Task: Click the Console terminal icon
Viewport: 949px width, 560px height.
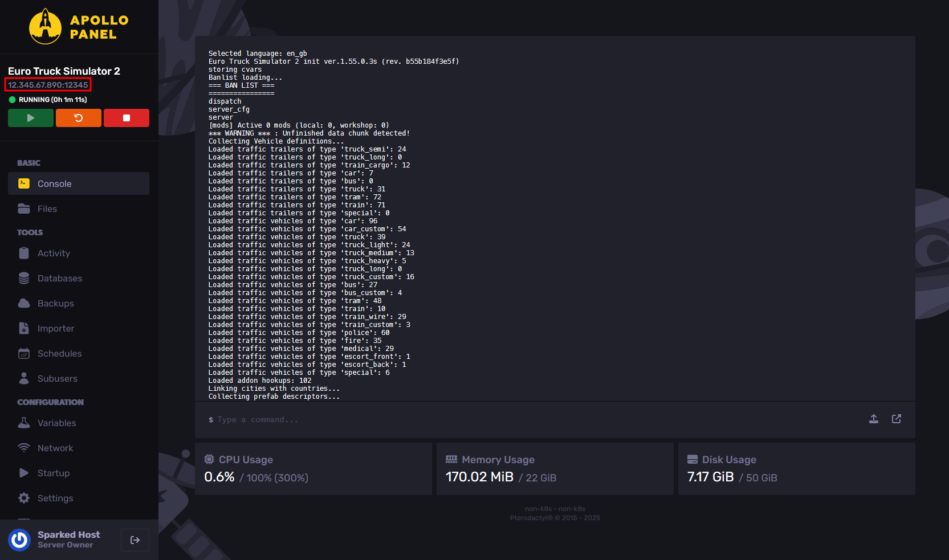Action: pyautogui.click(x=24, y=183)
